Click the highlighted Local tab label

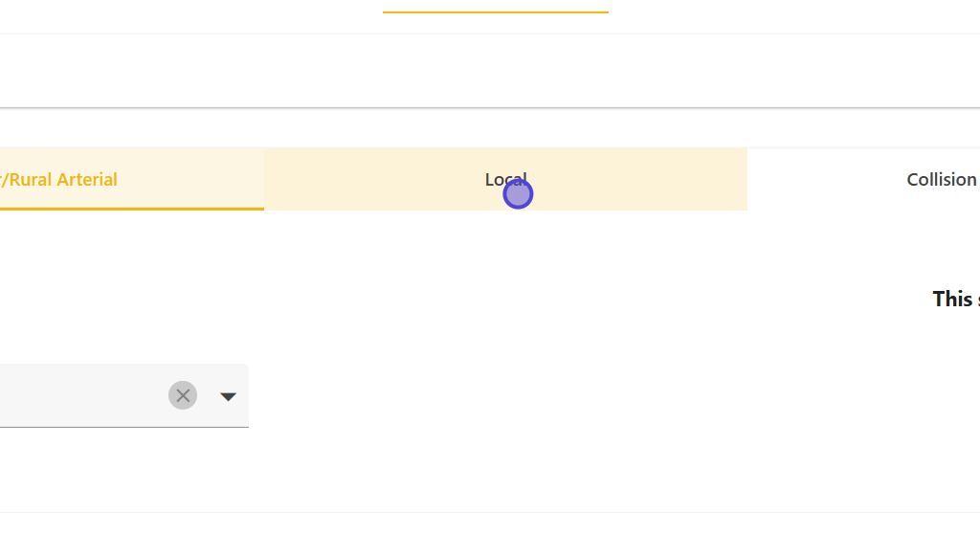[505, 179]
